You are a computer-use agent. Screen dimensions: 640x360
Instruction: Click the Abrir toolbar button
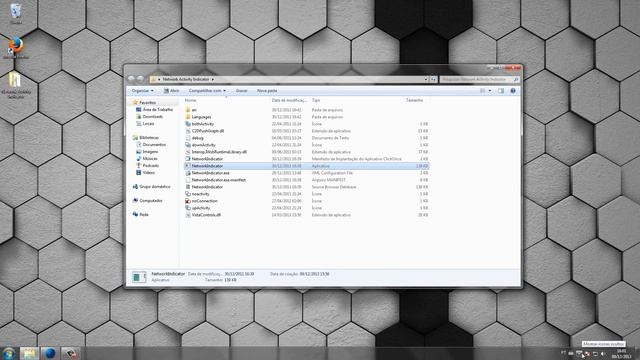click(x=171, y=91)
